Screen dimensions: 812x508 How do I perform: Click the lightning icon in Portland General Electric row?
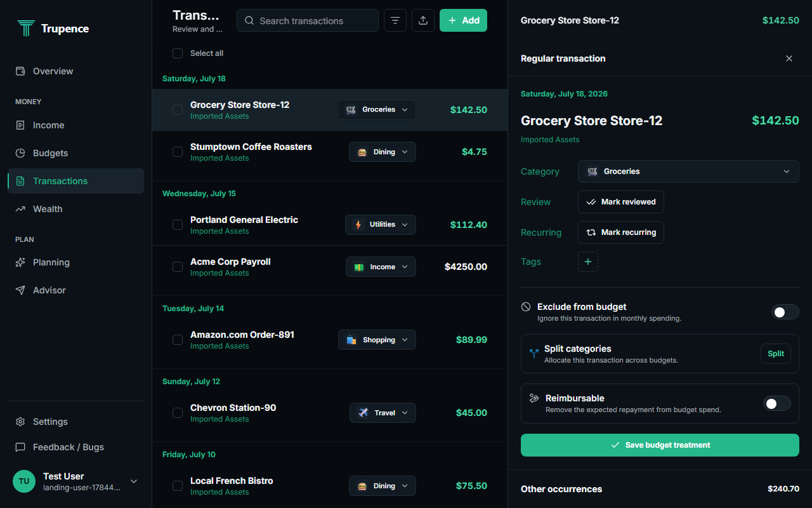[358, 224]
